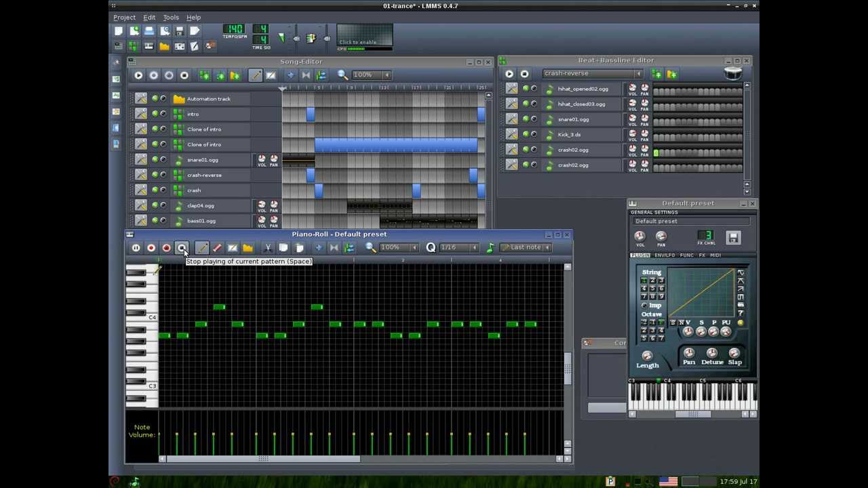Record notes in the Piano-Roll
Viewport: 868px width, 488px height.
151,247
